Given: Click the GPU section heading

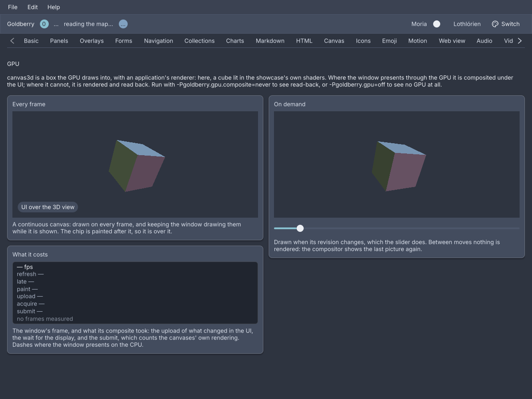Looking at the screenshot, I should [13, 64].
